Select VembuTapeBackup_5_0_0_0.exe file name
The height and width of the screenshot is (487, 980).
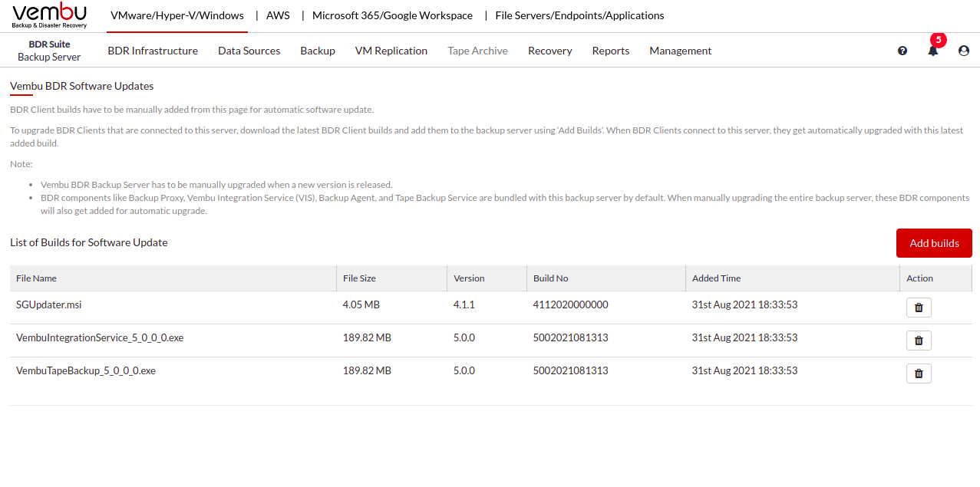click(86, 370)
